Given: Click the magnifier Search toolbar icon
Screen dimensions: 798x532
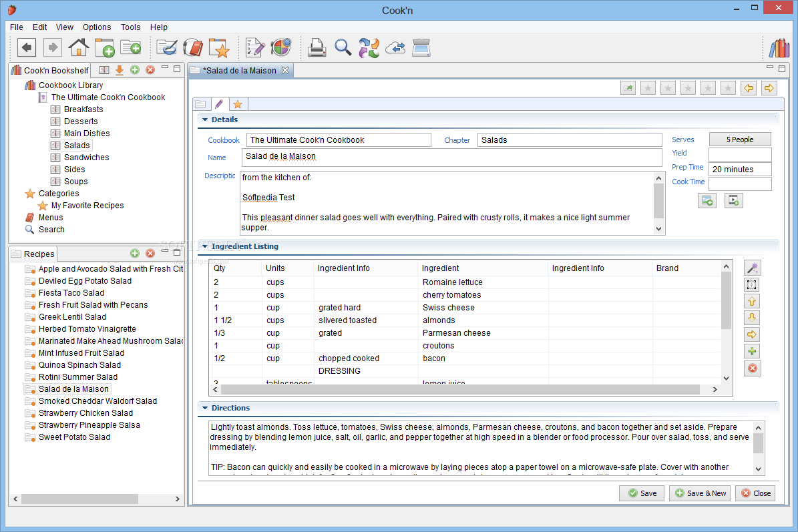Looking at the screenshot, I should (343, 48).
